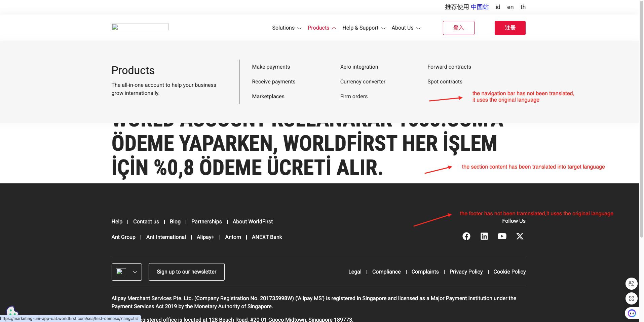Expand the Solutions navigation menu
644x322 pixels.
click(287, 28)
